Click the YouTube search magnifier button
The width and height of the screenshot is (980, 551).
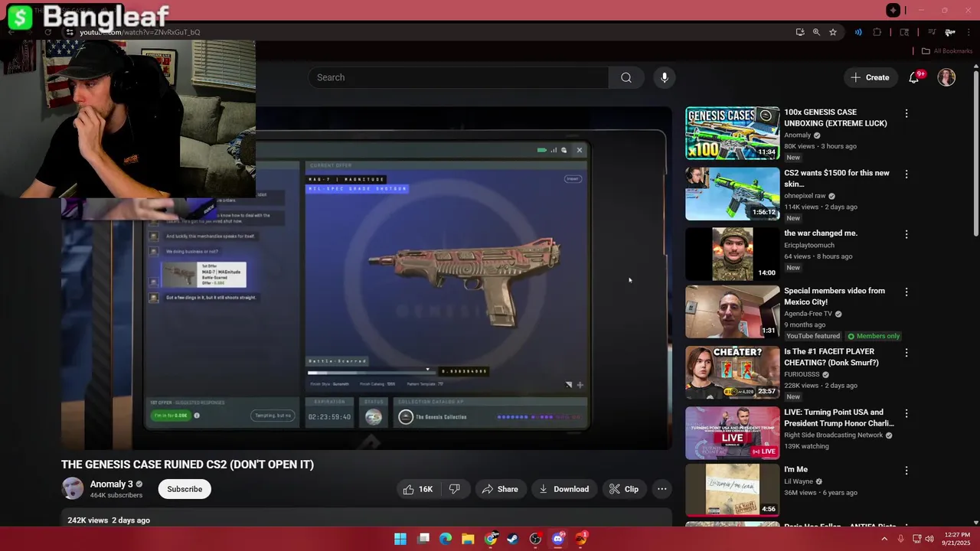626,77
